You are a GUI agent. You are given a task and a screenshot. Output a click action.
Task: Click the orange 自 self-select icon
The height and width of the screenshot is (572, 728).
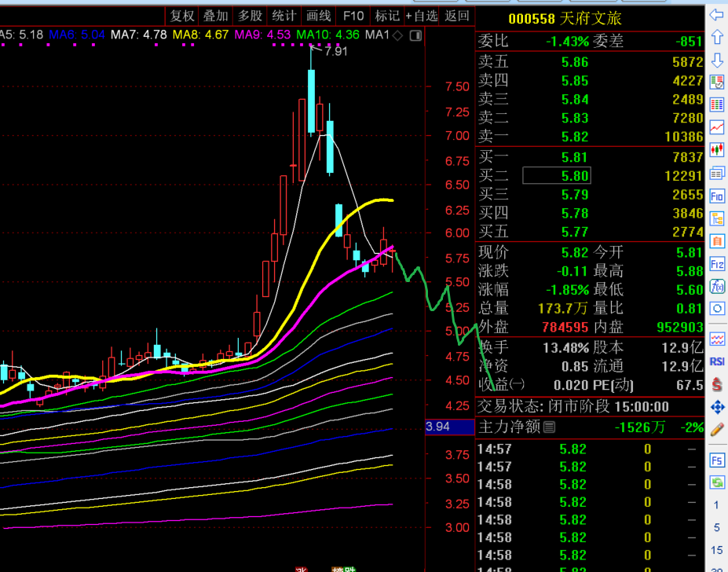pyautogui.click(x=717, y=241)
